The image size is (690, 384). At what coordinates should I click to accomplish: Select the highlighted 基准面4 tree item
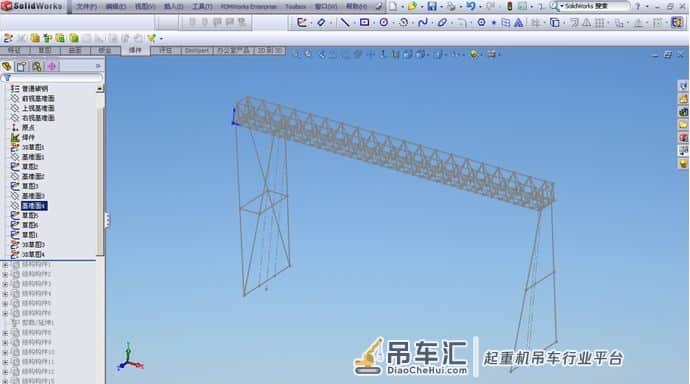pos(33,205)
